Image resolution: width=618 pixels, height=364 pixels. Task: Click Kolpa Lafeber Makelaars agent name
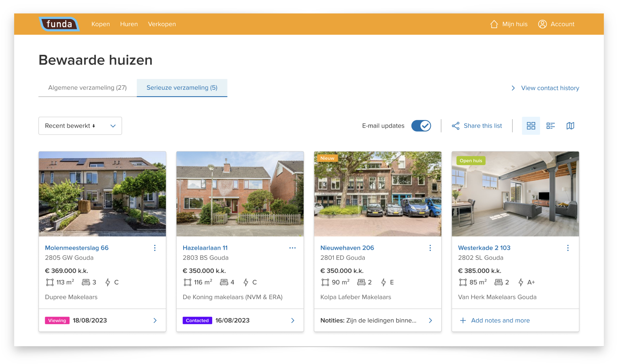pos(356,297)
